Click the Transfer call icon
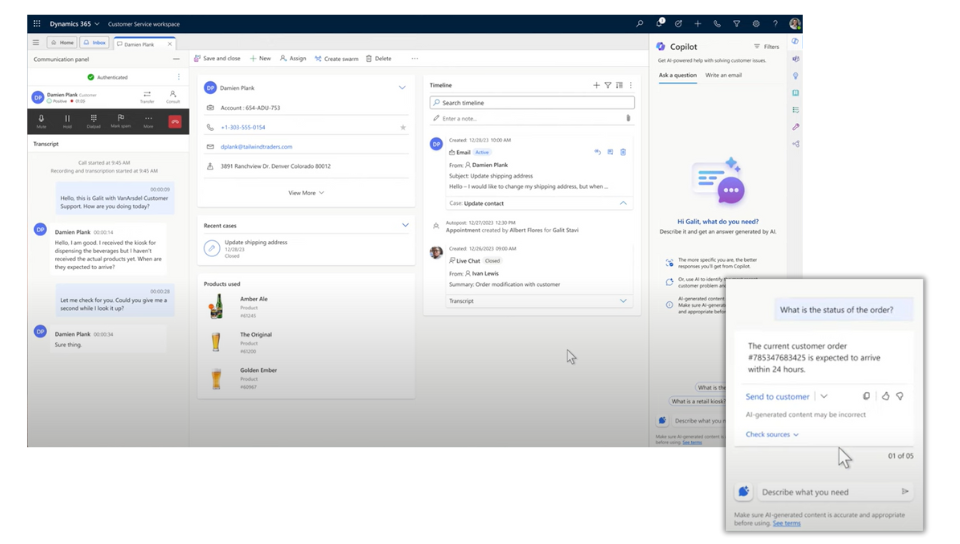This screenshot has width=960, height=544. 147,96
